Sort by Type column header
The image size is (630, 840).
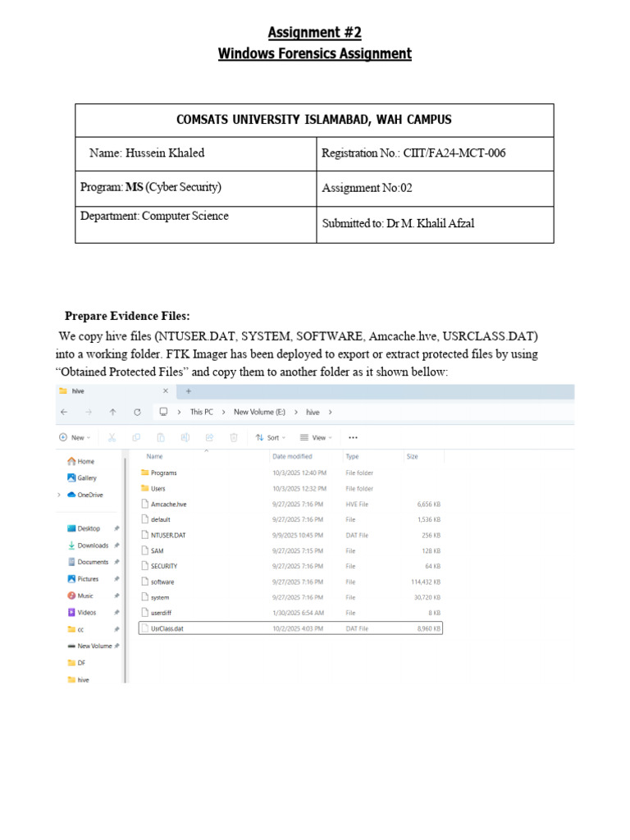352,456
